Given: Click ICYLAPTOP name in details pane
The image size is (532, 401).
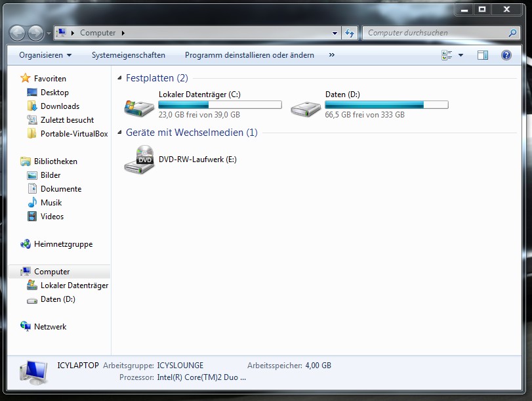Looking at the screenshot, I should (78, 366).
